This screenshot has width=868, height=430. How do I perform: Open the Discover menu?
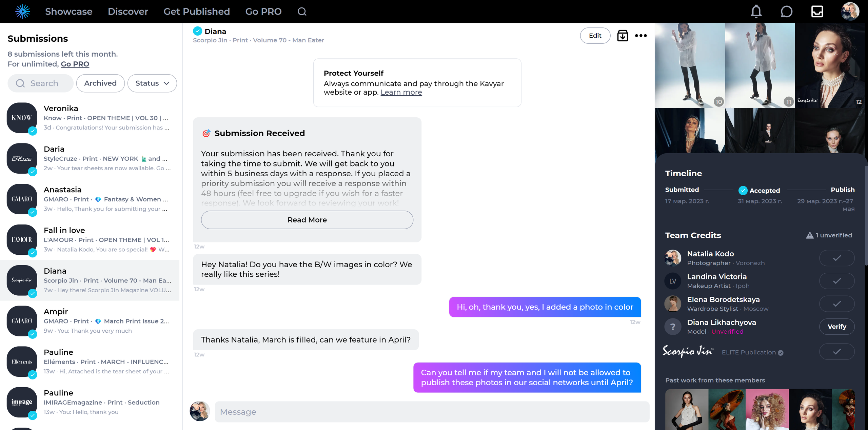pyautogui.click(x=128, y=12)
